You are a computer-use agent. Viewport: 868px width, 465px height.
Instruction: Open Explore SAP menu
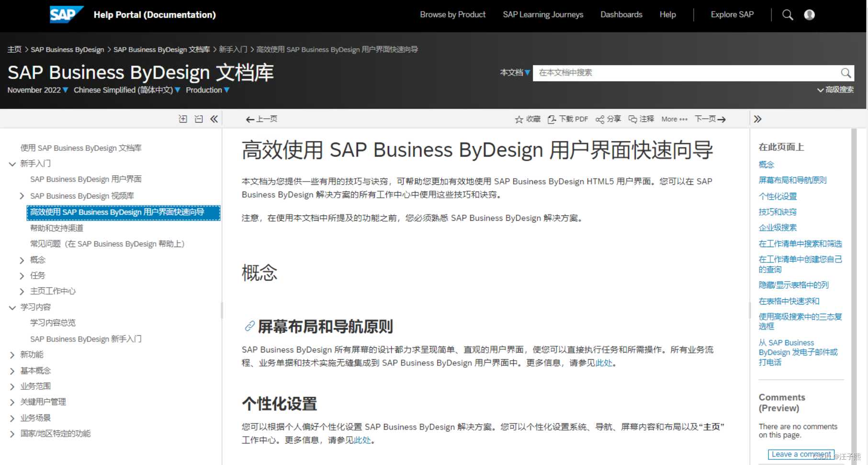click(x=732, y=15)
